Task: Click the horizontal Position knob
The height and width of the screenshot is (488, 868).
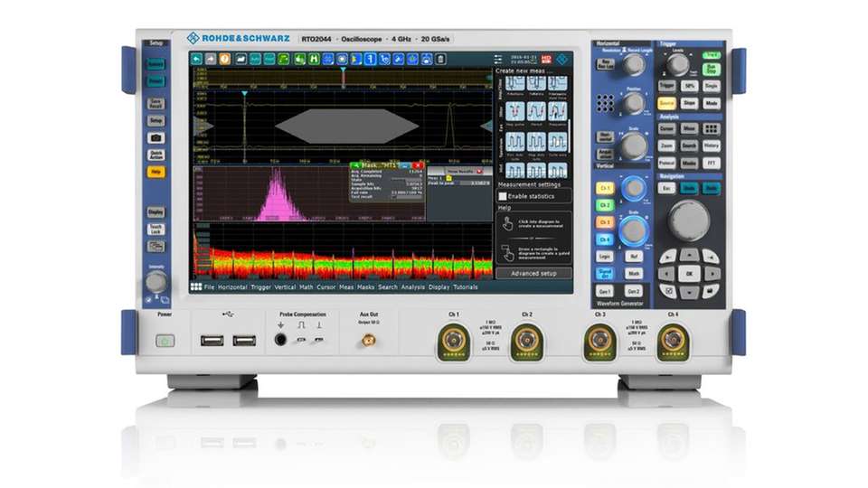Action: click(634, 103)
